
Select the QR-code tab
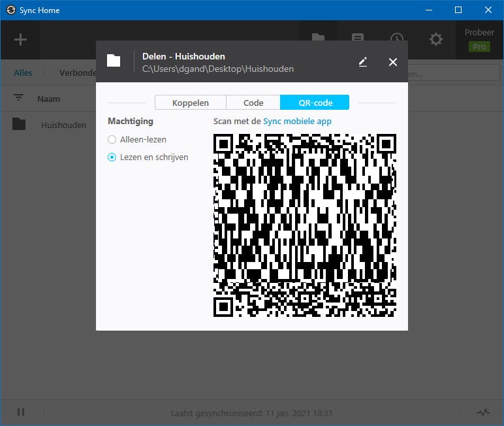coord(315,103)
